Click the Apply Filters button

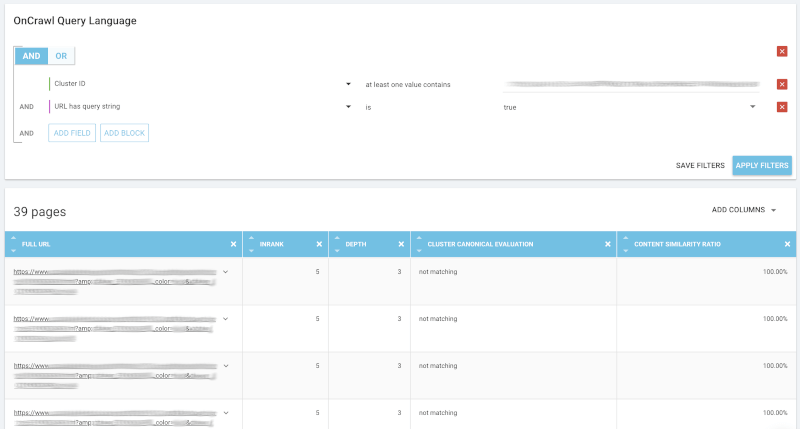point(761,165)
